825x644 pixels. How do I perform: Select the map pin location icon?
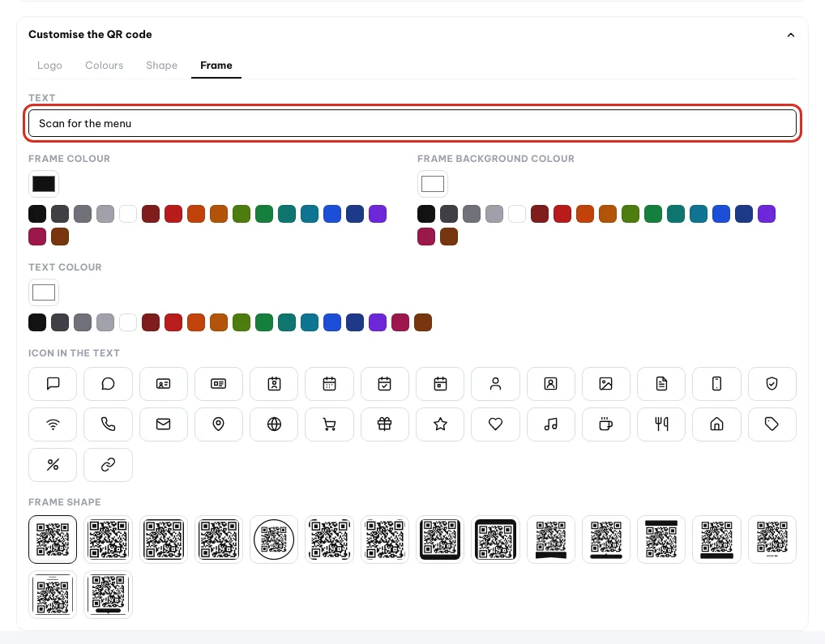218,424
